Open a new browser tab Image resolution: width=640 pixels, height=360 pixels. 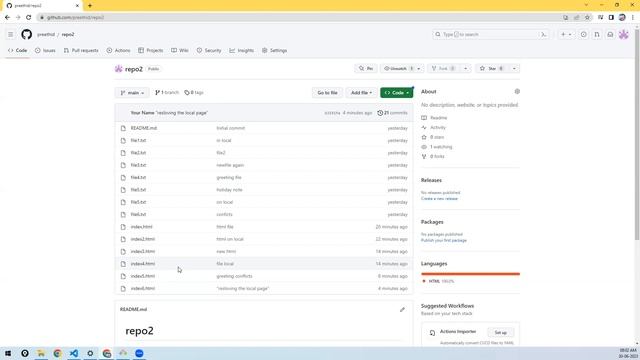90,6
